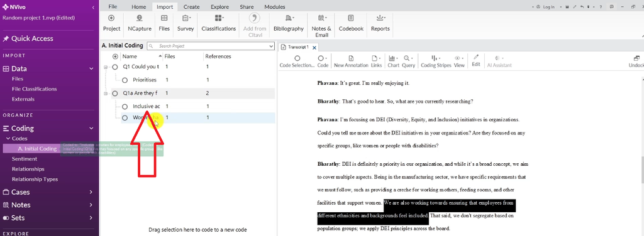Save the project using save icon
644x236 pixels.
(x=567, y=7)
